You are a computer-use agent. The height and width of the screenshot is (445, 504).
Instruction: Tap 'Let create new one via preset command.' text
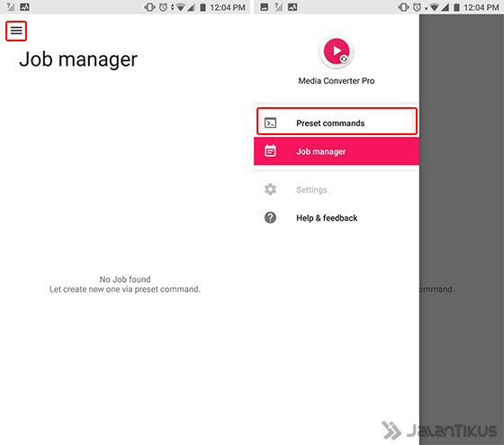pos(125,289)
